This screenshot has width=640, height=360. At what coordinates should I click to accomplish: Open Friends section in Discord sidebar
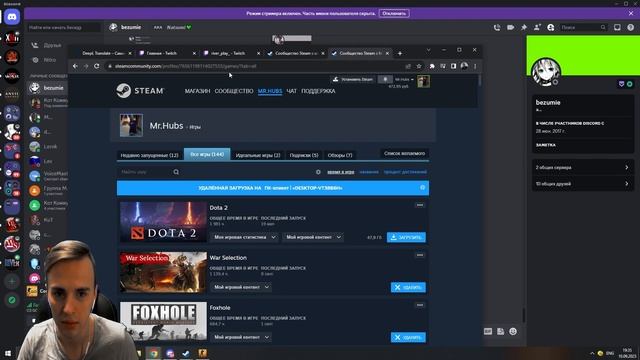[48, 45]
